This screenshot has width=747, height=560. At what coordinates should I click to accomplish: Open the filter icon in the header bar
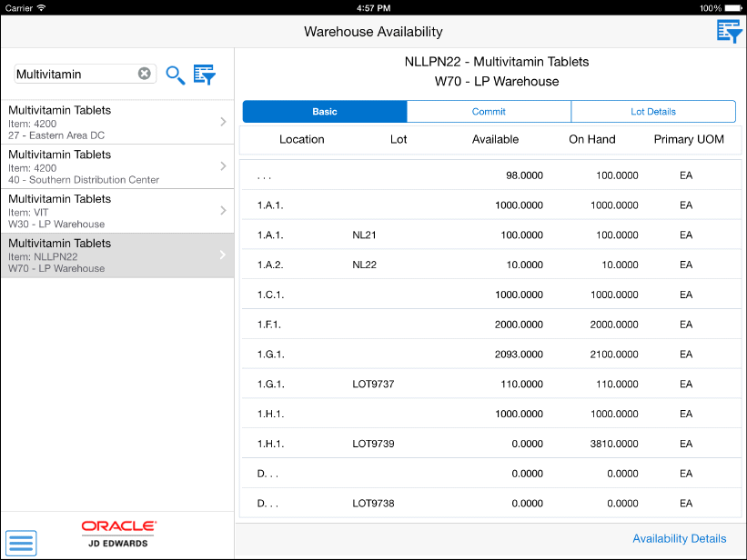click(730, 32)
